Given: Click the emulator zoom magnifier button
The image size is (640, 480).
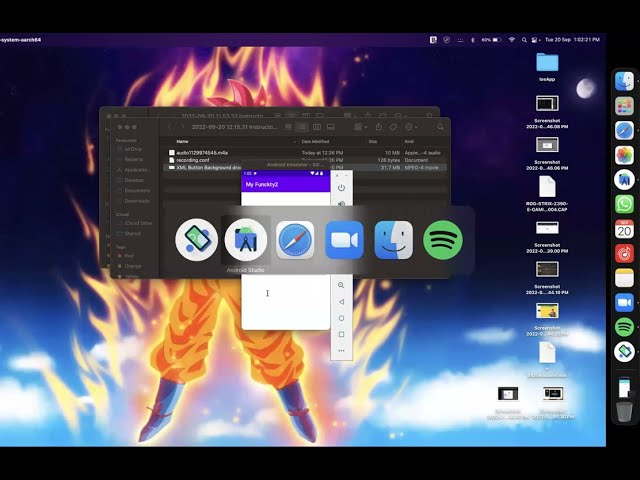Looking at the screenshot, I should coord(341,285).
